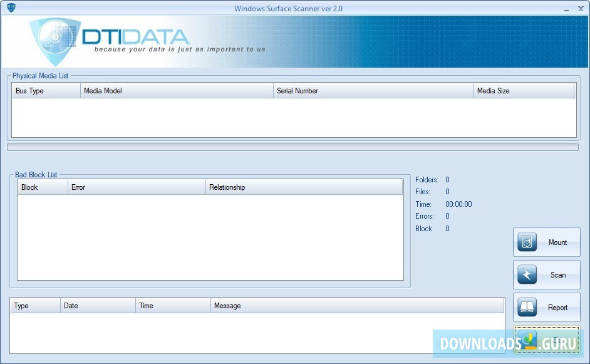
Task: Click the Report button
Action: [547, 307]
